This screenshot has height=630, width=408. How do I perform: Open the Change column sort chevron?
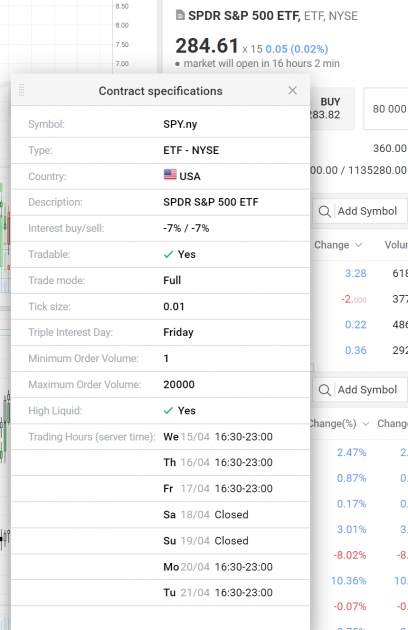click(359, 245)
